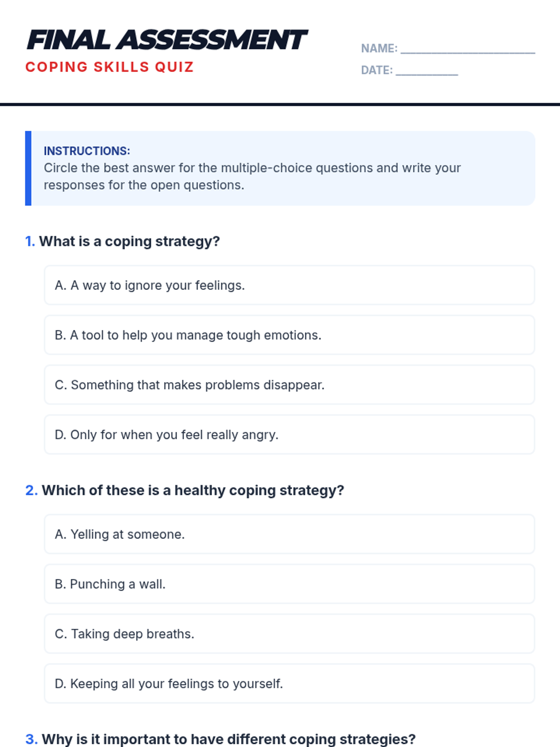Click the FINAL ASSESSMENT title

[167, 40]
